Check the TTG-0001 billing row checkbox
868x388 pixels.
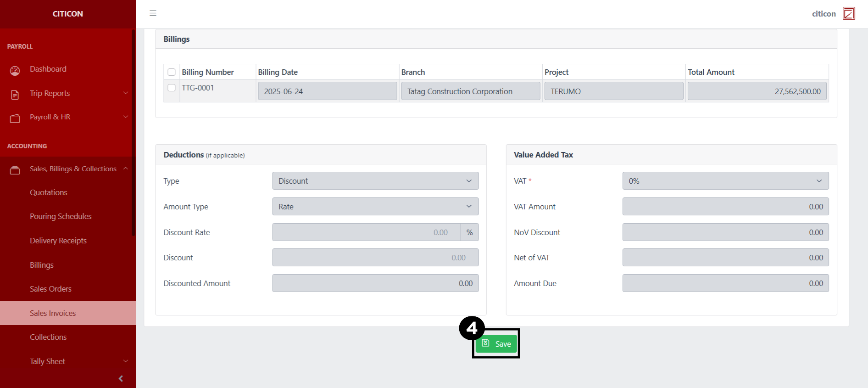click(x=172, y=88)
